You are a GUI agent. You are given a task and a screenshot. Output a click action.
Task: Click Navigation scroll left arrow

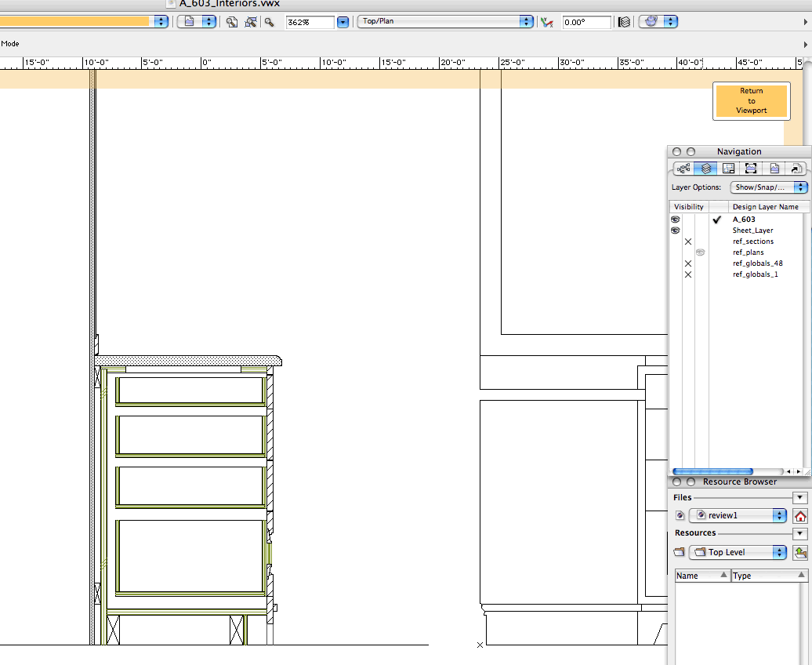pos(788,471)
